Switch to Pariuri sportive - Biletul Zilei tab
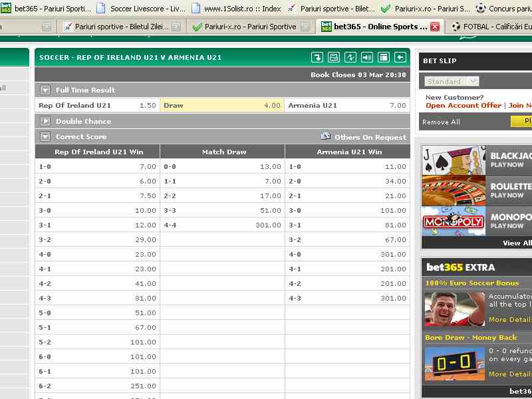Image resolution: width=532 pixels, height=399 pixels. (122, 27)
